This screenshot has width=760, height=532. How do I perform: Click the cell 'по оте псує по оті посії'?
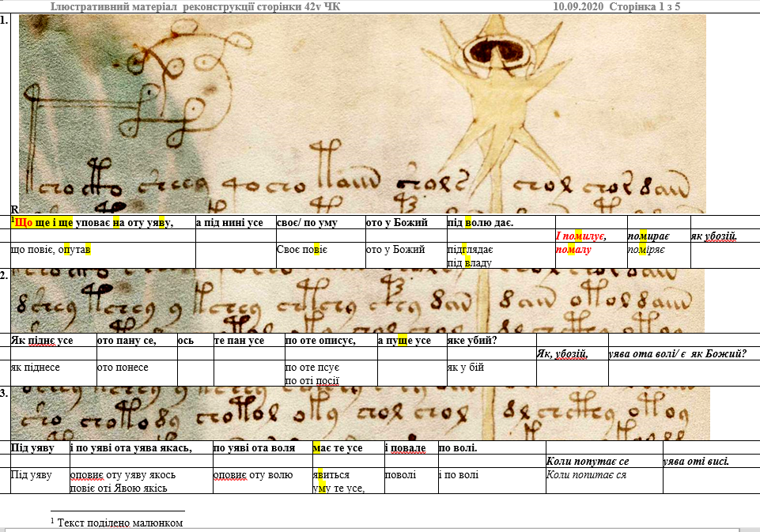(x=331, y=373)
